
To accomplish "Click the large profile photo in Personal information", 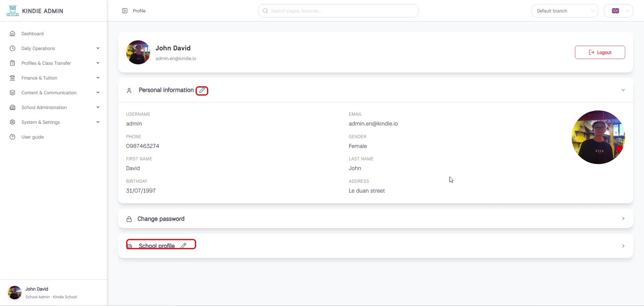I will pyautogui.click(x=598, y=137).
